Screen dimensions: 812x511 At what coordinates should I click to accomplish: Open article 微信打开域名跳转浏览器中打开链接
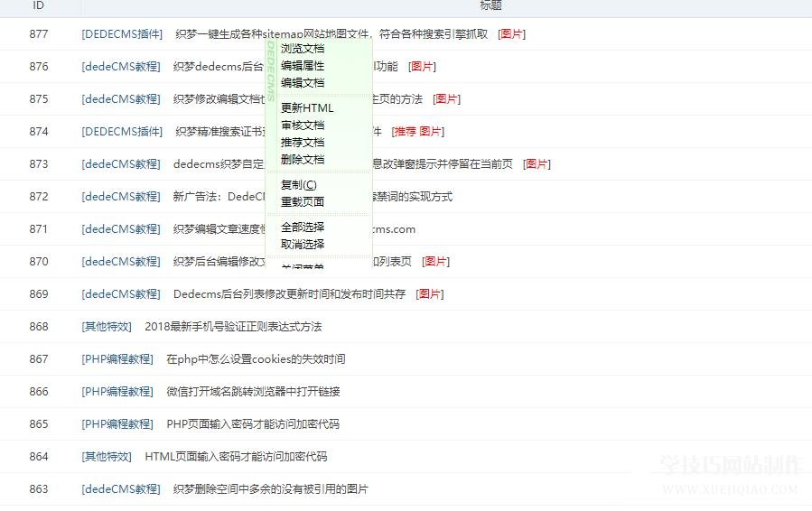tap(253, 392)
